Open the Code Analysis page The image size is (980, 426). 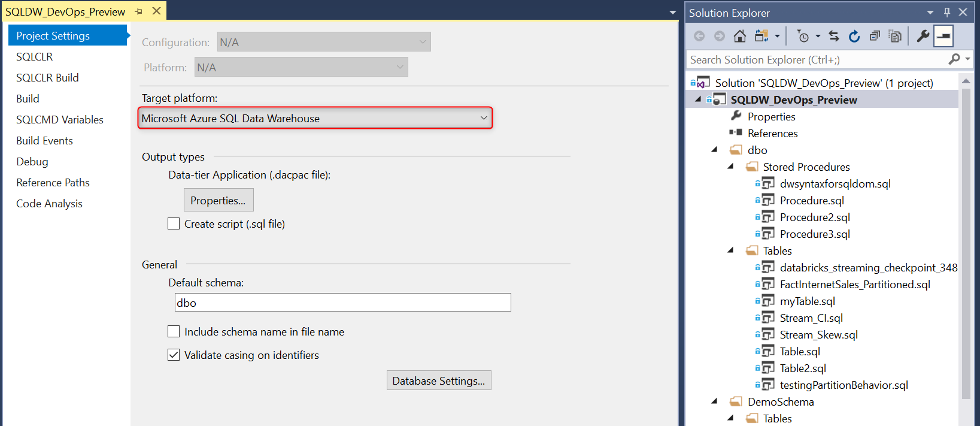pyautogui.click(x=49, y=203)
